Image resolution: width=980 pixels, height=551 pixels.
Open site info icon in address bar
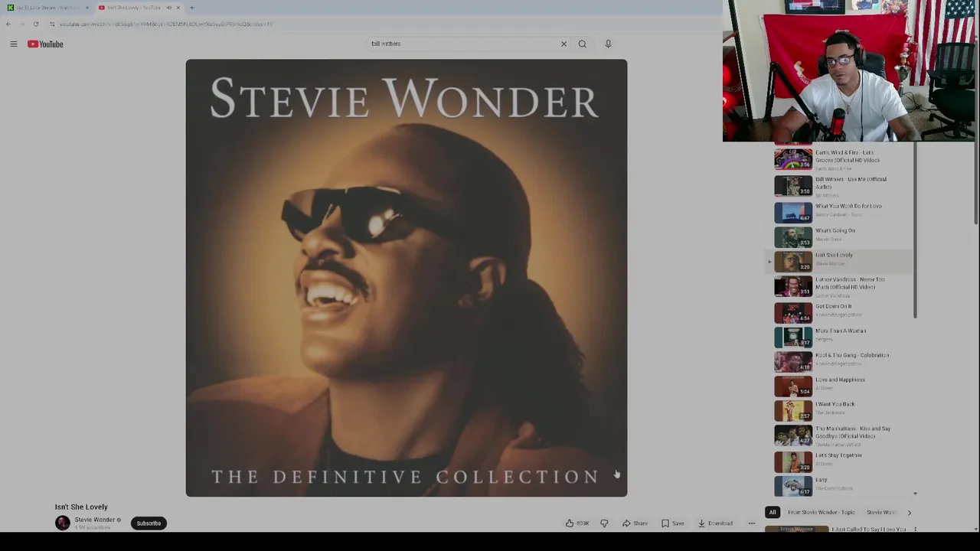pyautogui.click(x=52, y=24)
